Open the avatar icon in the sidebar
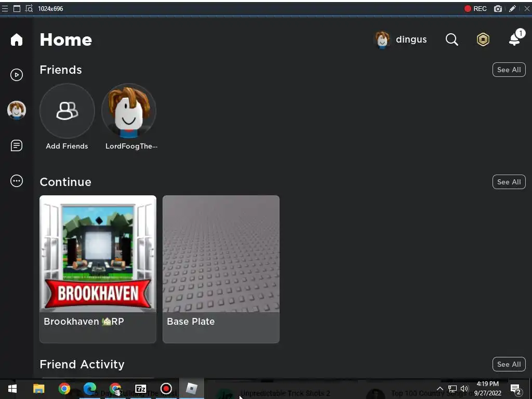The width and height of the screenshot is (532, 399). coord(16,110)
